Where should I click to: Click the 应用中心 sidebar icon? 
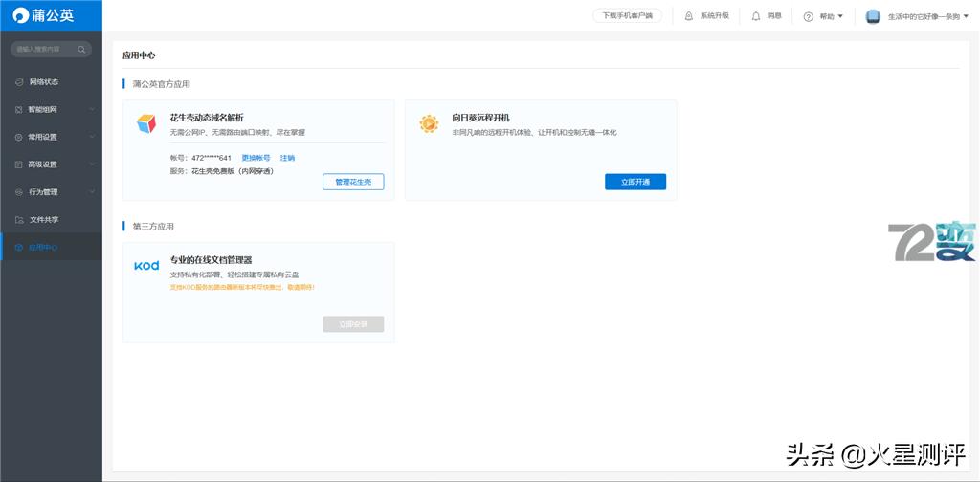point(19,248)
